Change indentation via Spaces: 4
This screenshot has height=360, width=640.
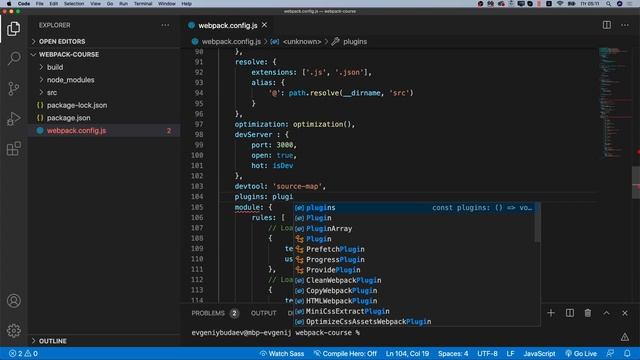coord(453,353)
